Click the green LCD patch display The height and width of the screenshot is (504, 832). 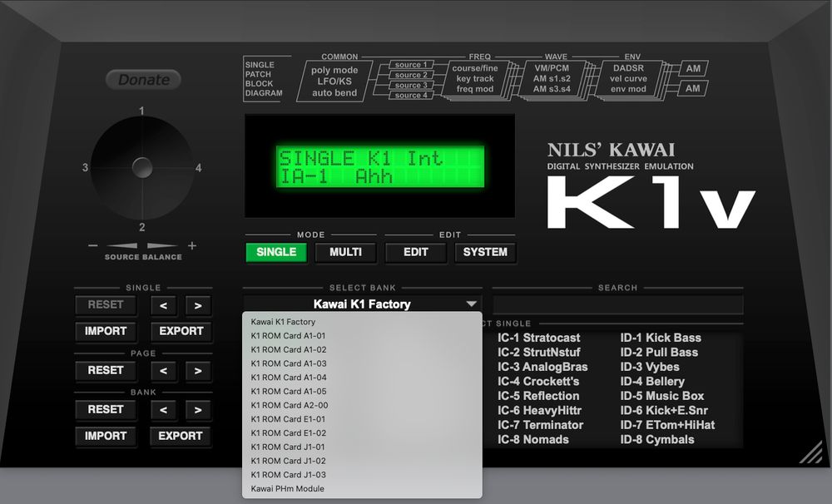coord(380,166)
